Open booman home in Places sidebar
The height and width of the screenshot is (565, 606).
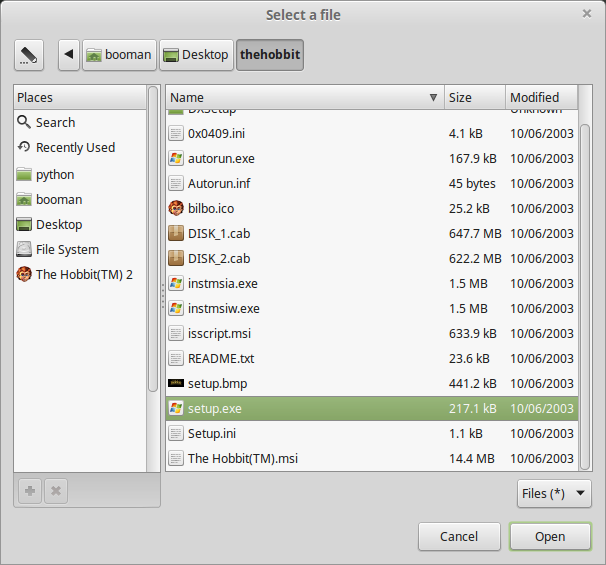click(80, 200)
